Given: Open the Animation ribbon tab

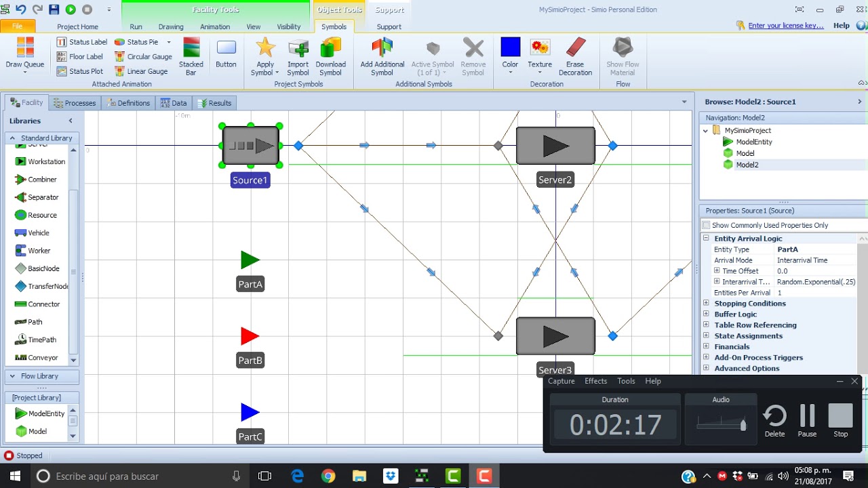Looking at the screenshot, I should click(x=215, y=26).
